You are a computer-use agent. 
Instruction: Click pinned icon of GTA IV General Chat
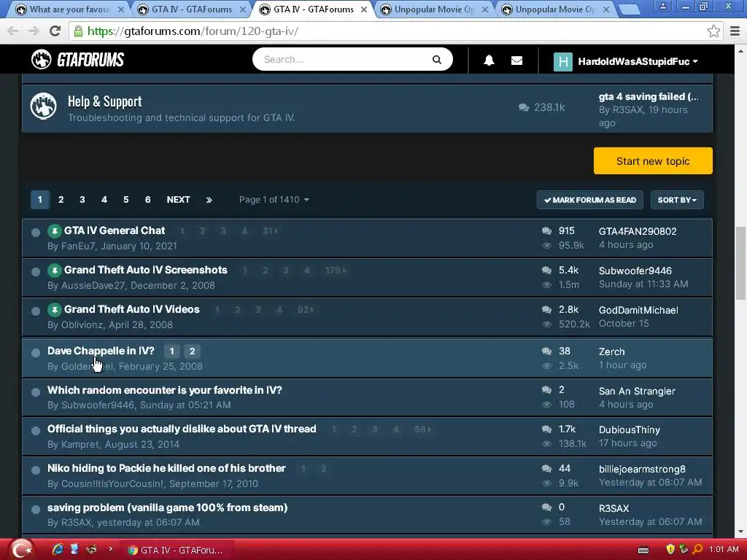[54, 231]
